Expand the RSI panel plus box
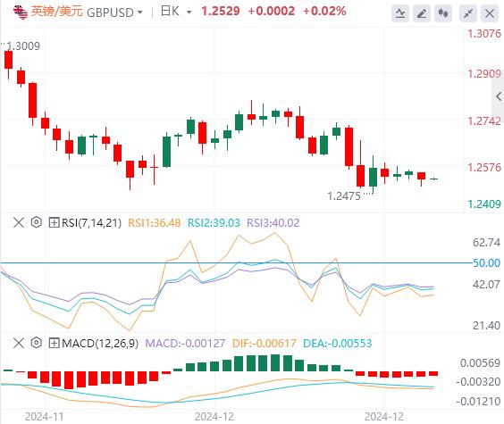Screen dimensions: 504x424 pos(54,222)
